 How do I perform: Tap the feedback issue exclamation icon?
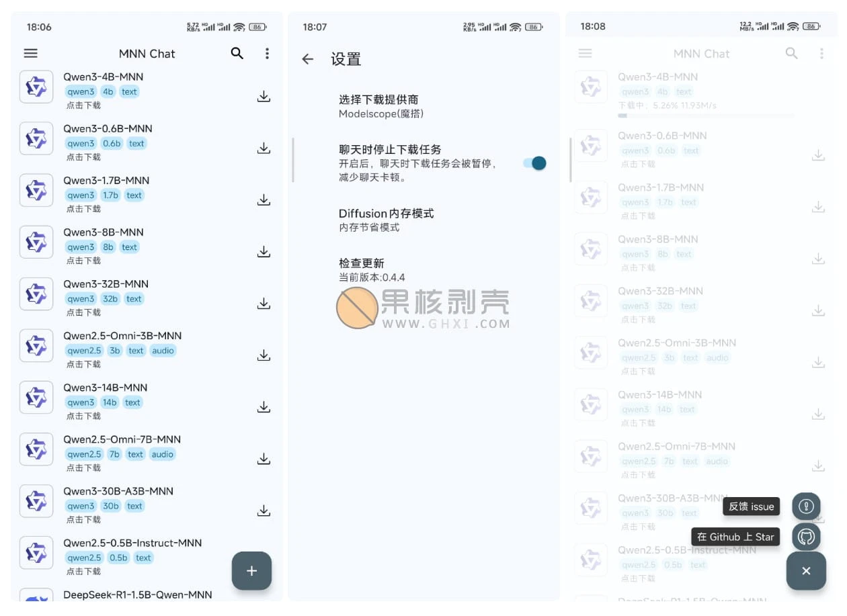tap(806, 507)
